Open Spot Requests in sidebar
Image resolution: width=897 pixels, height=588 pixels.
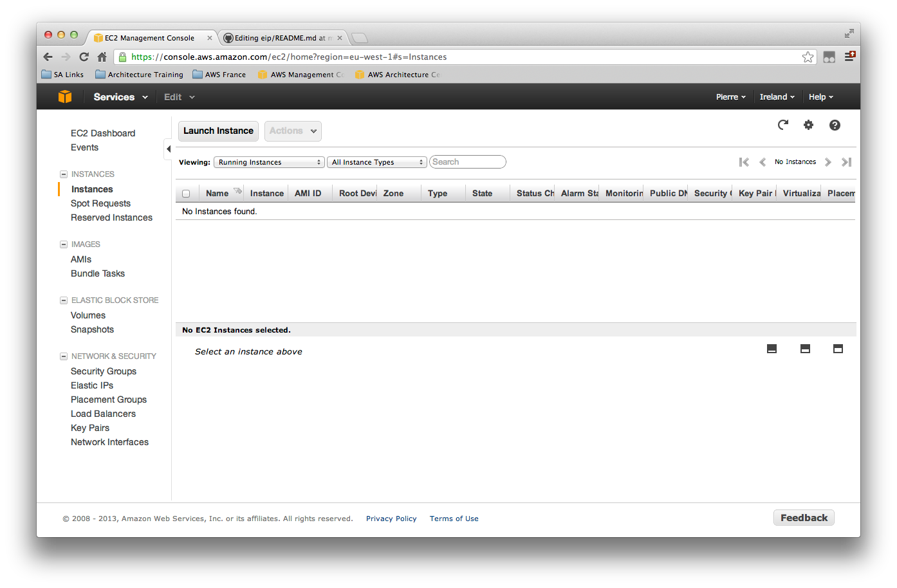[100, 203]
